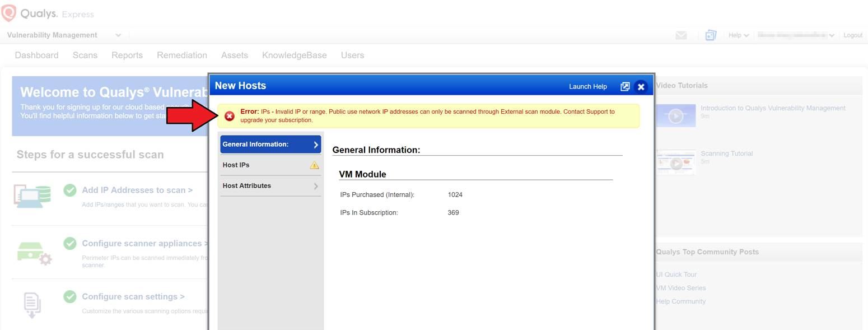The height and width of the screenshot is (330, 868).
Task: Select the KnowledgeBase tab
Action: (294, 55)
